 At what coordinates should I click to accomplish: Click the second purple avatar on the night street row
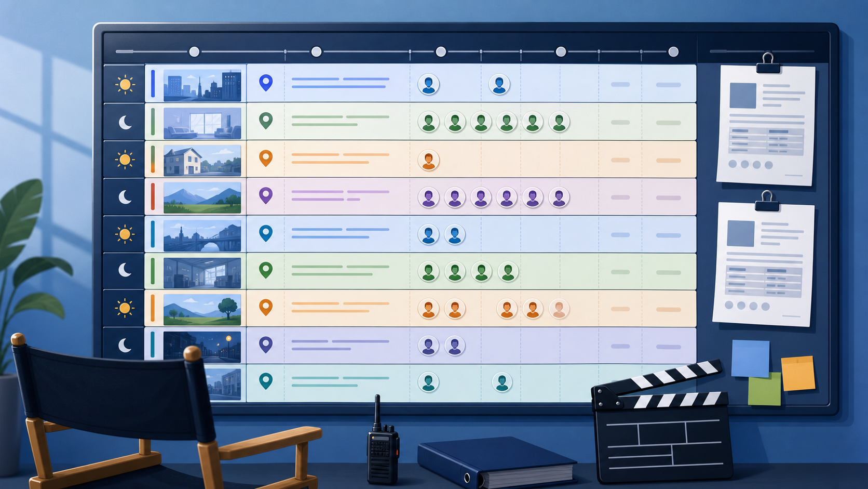455,346
